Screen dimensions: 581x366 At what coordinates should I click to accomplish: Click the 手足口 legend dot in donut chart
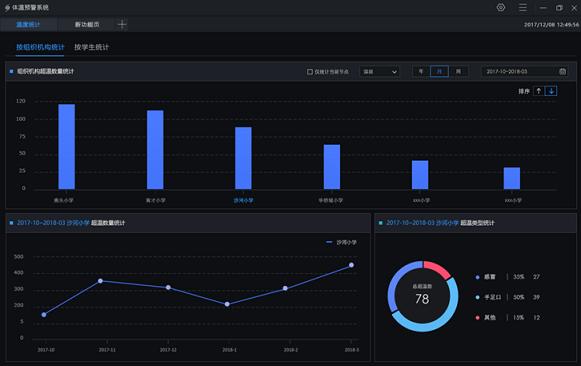[x=477, y=297]
